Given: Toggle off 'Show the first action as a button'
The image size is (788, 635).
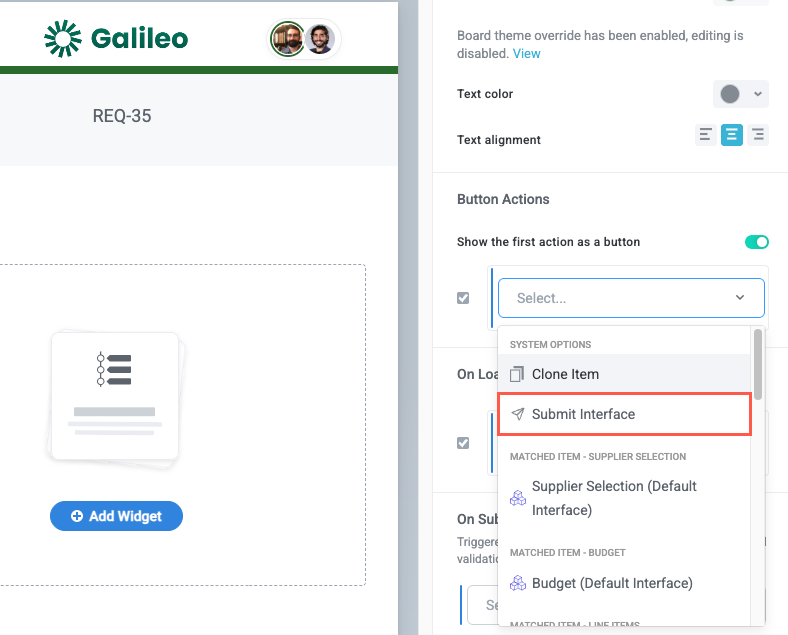Looking at the screenshot, I should pos(756,242).
